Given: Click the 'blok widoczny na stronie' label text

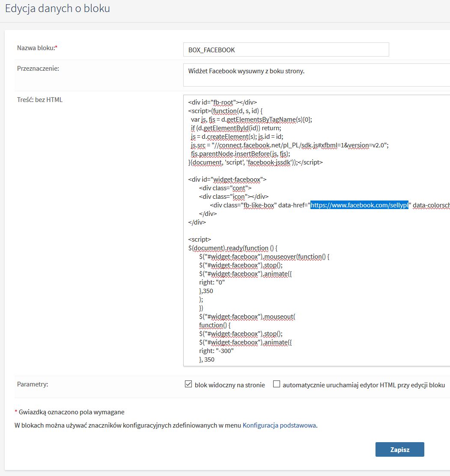Looking at the screenshot, I should pyautogui.click(x=229, y=385).
